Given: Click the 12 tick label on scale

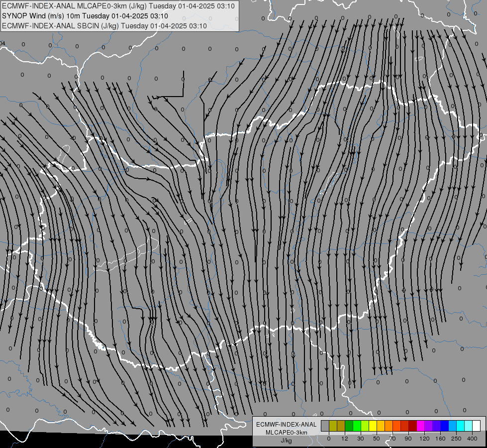Looking at the screenshot, I should (345, 439).
